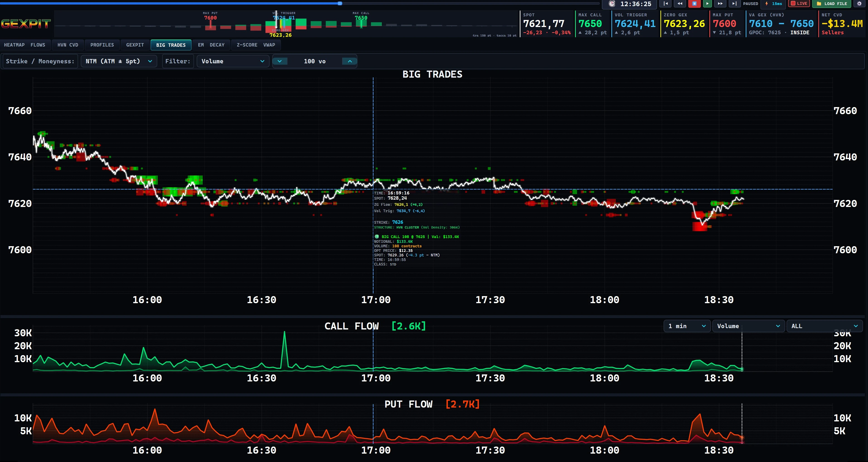Click the Strike / Moneyness label
The image size is (868, 462).
(40, 61)
